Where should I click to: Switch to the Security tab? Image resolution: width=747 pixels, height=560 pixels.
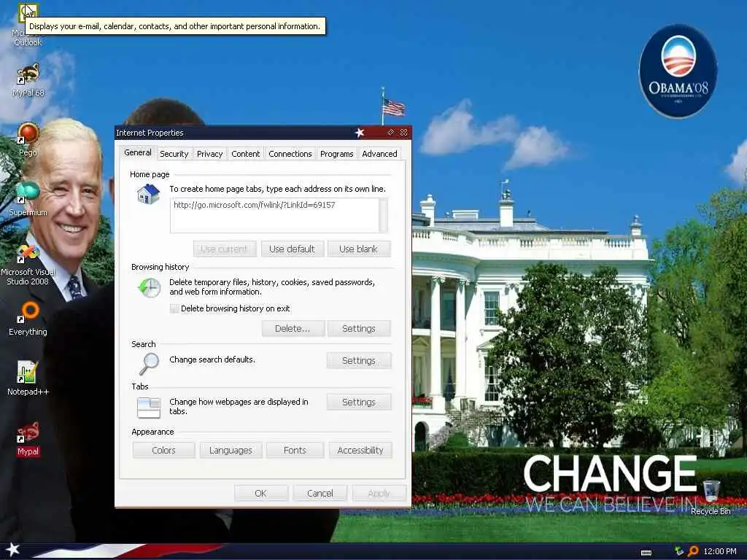coord(174,154)
